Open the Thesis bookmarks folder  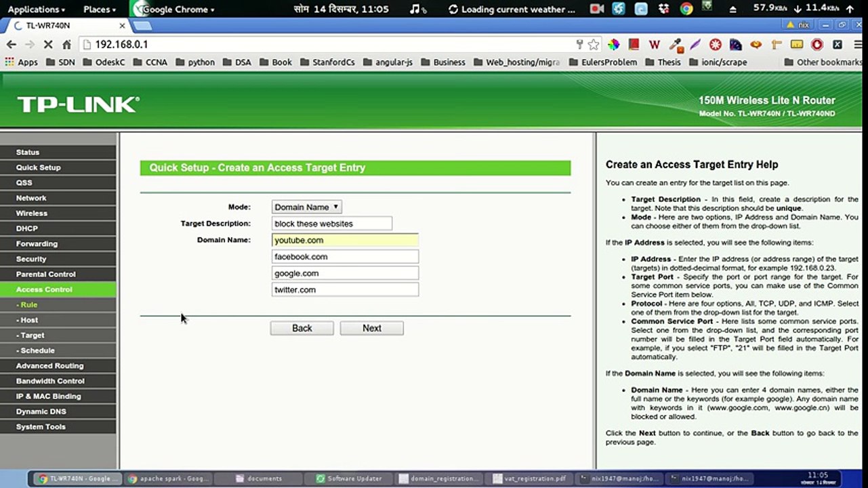click(663, 62)
